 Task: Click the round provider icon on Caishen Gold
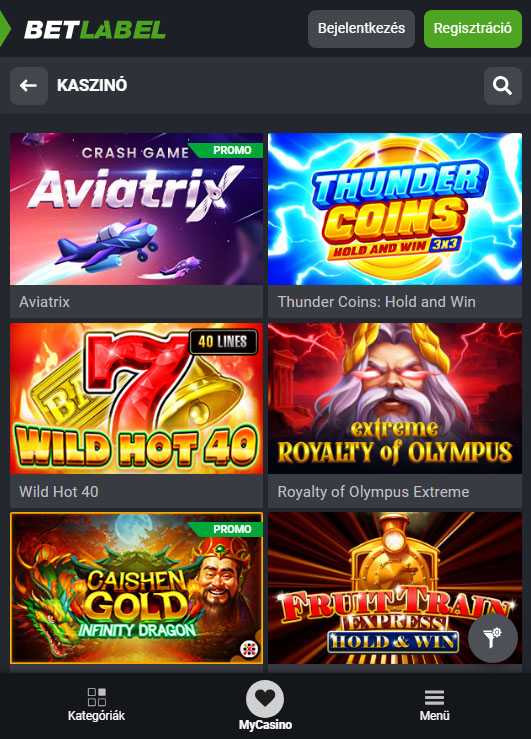249,649
